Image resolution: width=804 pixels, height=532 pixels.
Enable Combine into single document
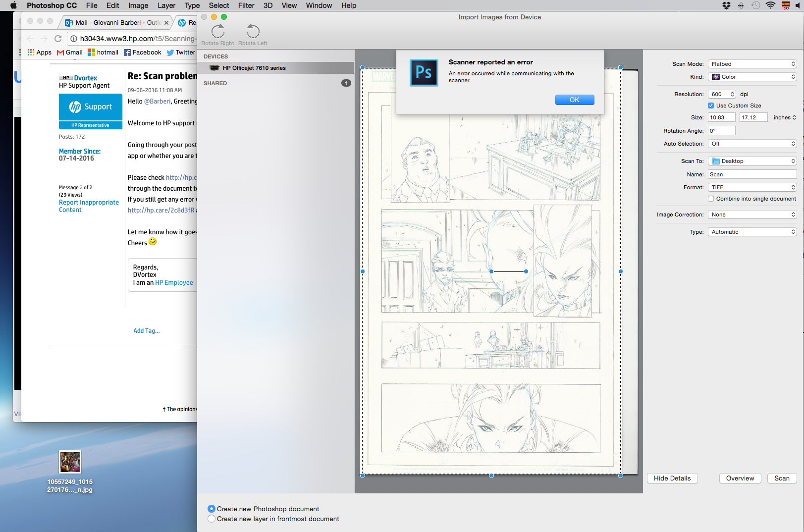[x=711, y=199]
